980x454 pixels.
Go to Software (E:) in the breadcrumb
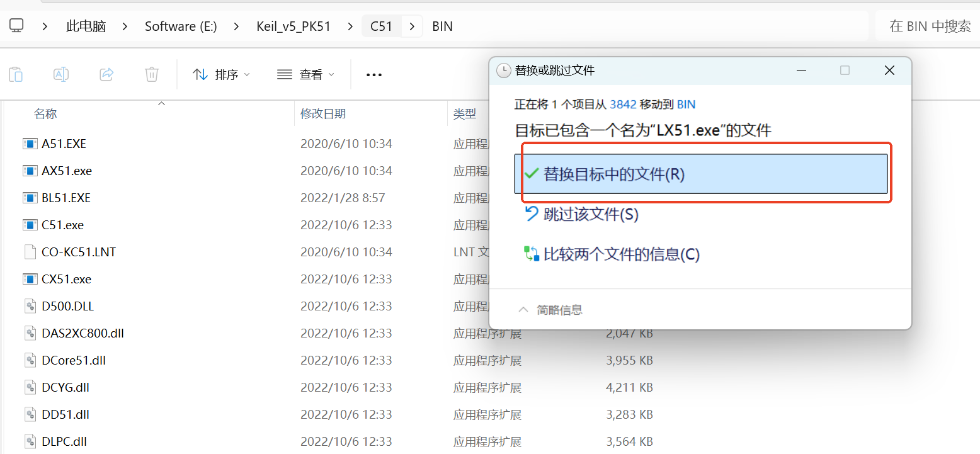coord(181,26)
